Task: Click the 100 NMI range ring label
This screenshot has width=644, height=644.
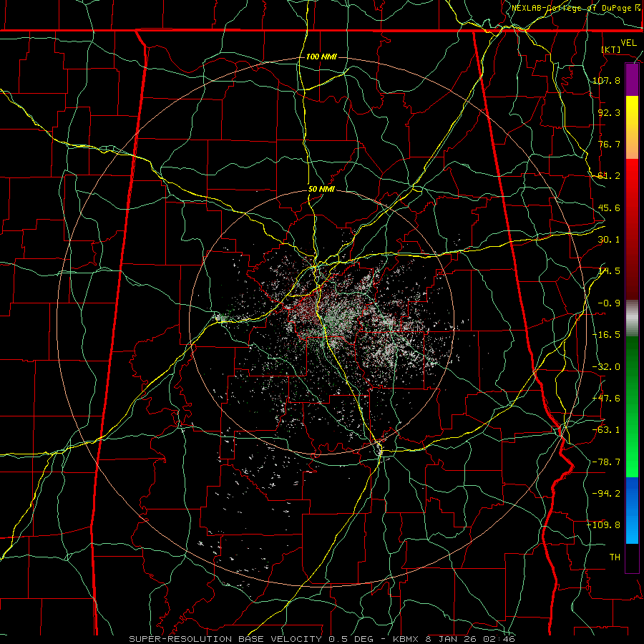Action: click(x=321, y=57)
